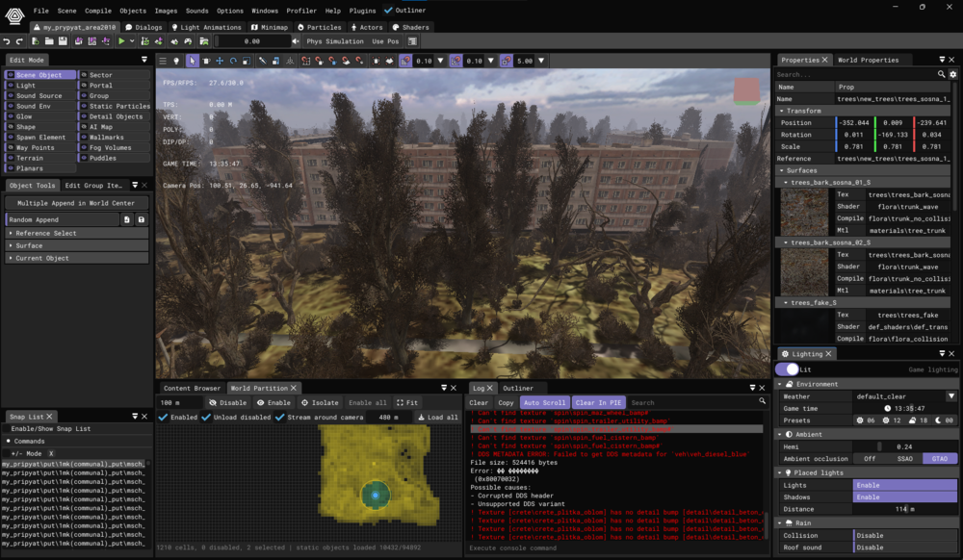Click the light bulb icon in viewport toolbar
The height and width of the screenshot is (560, 963).
tap(176, 61)
